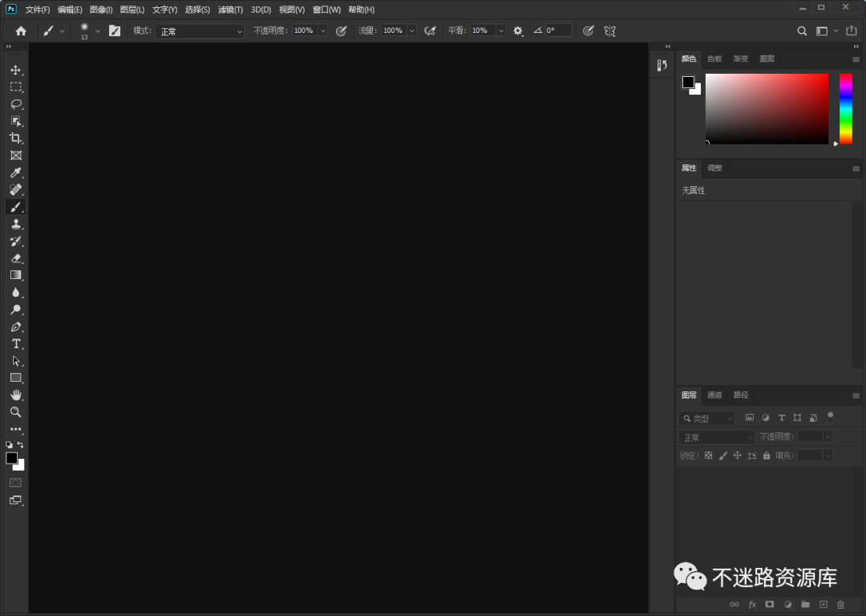Click the brush angle input field
The height and width of the screenshot is (616, 866).
pos(558,30)
